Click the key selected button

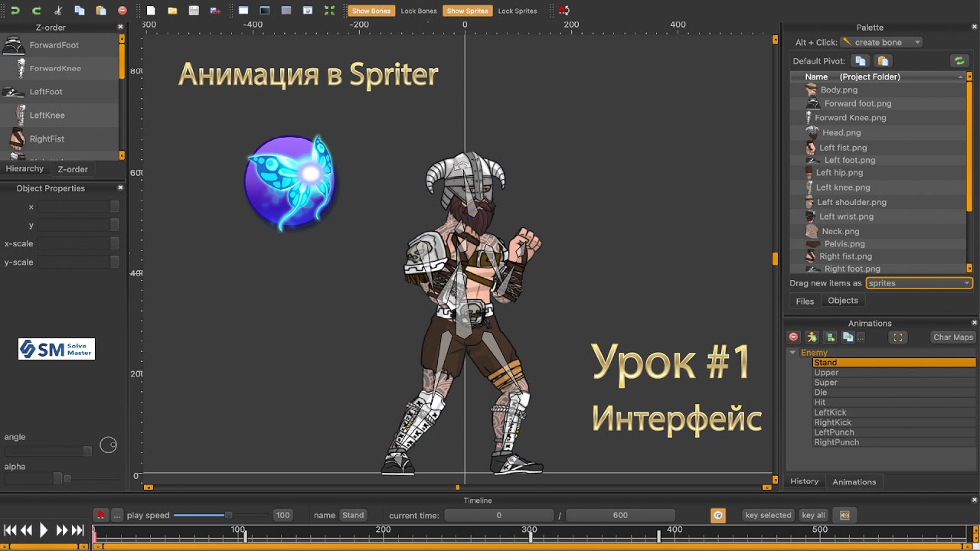coord(768,515)
